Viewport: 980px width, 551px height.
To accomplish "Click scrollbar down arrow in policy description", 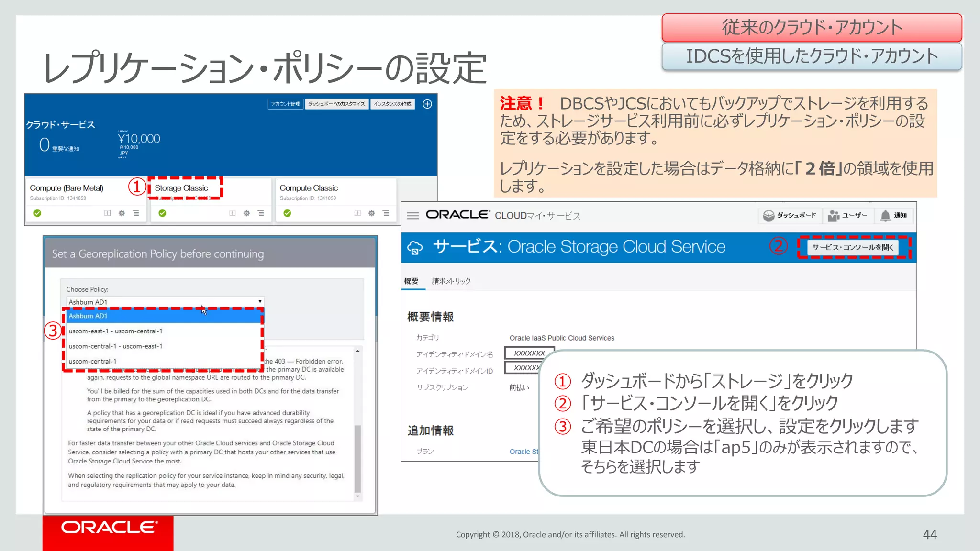I will click(357, 496).
